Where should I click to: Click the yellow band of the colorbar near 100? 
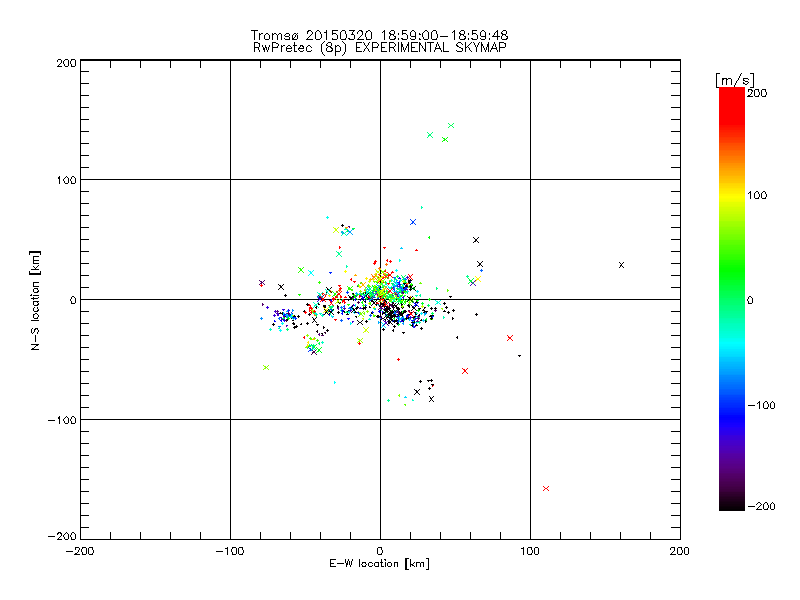pos(732,195)
